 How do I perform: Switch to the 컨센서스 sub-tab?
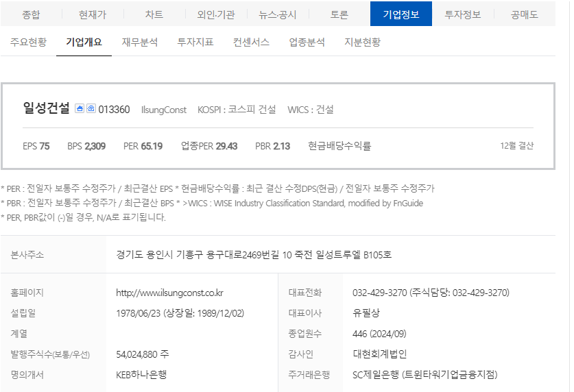(251, 42)
